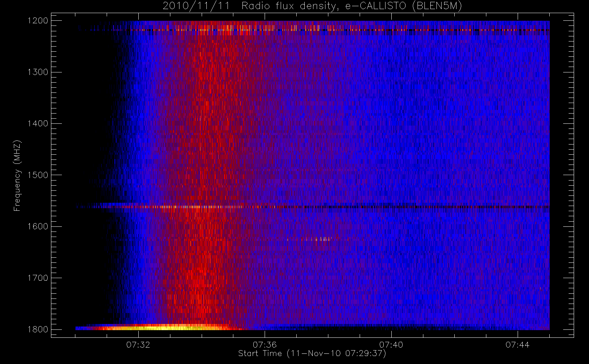Click the 07:40 time tick label

(x=391, y=345)
